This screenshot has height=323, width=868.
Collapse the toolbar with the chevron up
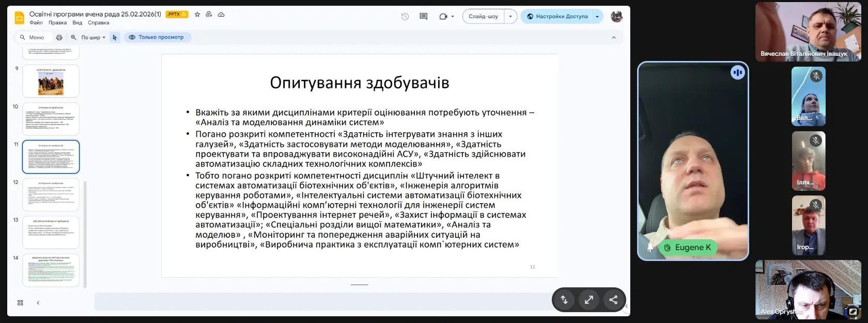(614, 37)
